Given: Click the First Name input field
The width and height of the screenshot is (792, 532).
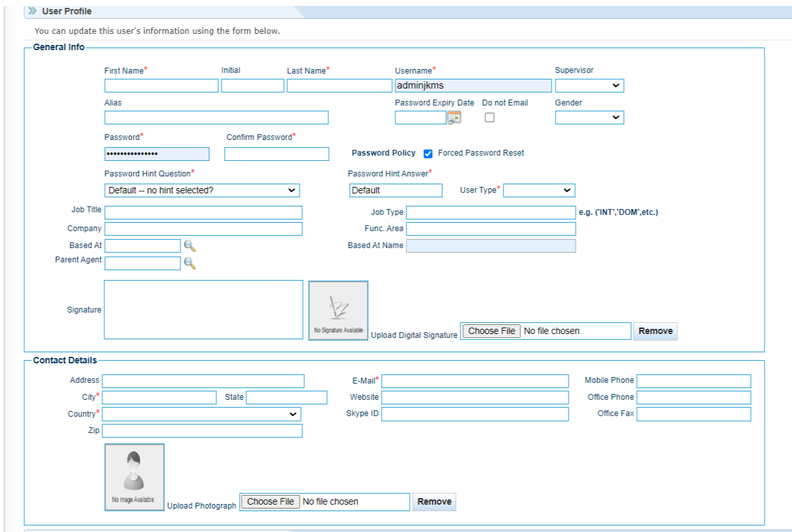Looking at the screenshot, I should [x=162, y=85].
